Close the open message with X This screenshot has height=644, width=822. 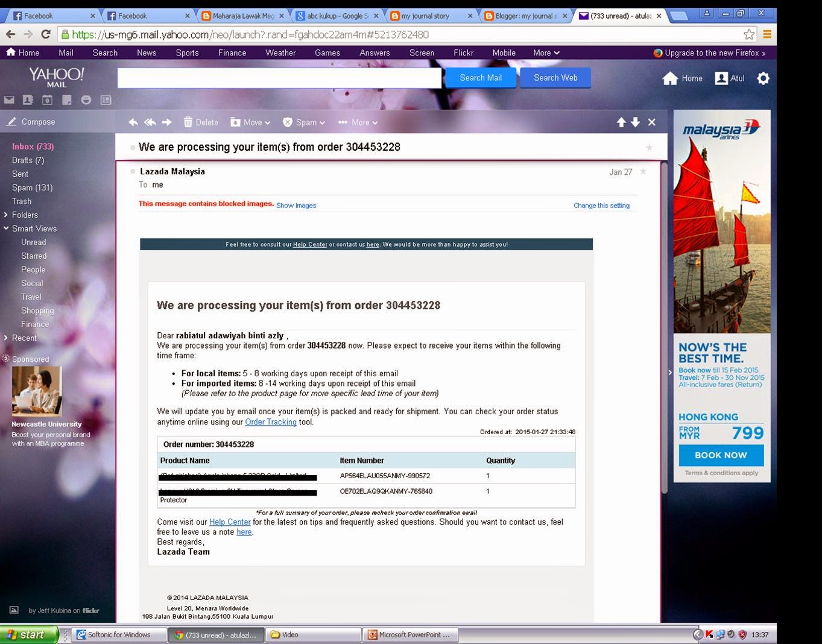tap(652, 122)
